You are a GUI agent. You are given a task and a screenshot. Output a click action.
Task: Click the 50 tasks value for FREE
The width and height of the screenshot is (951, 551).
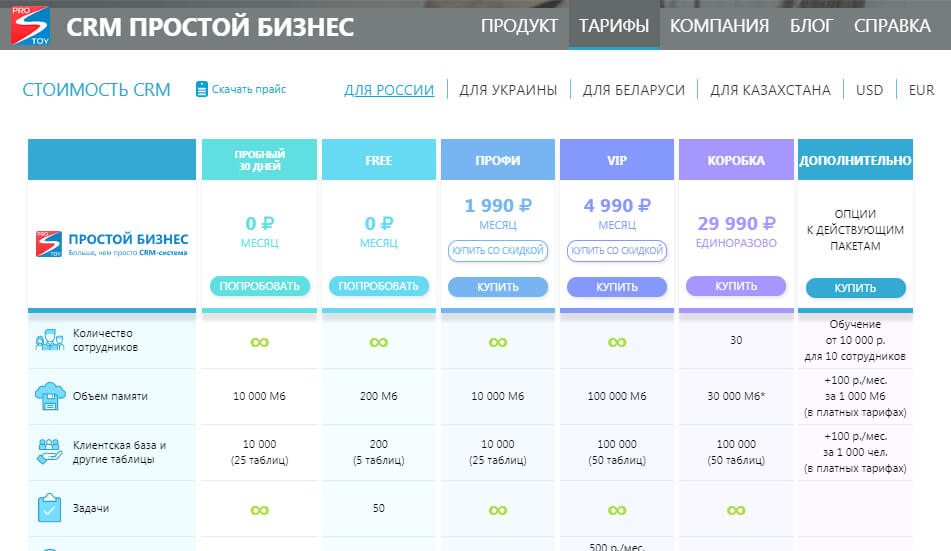378,508
